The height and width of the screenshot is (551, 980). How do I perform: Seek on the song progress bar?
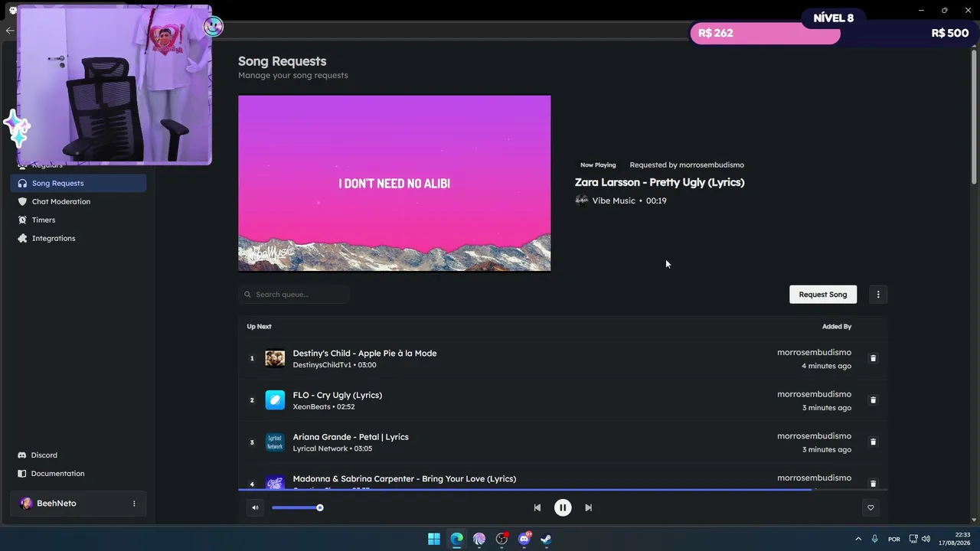point(563,489)
